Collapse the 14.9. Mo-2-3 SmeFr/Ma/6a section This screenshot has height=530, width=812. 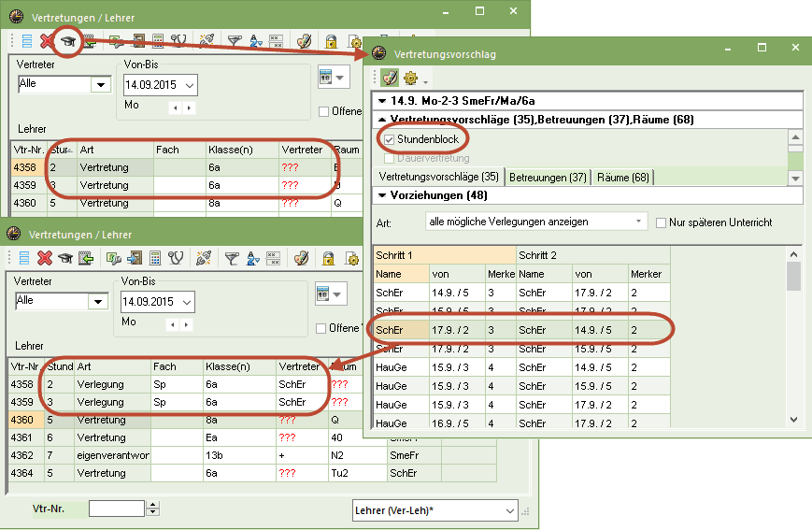[x=382, y=101]
